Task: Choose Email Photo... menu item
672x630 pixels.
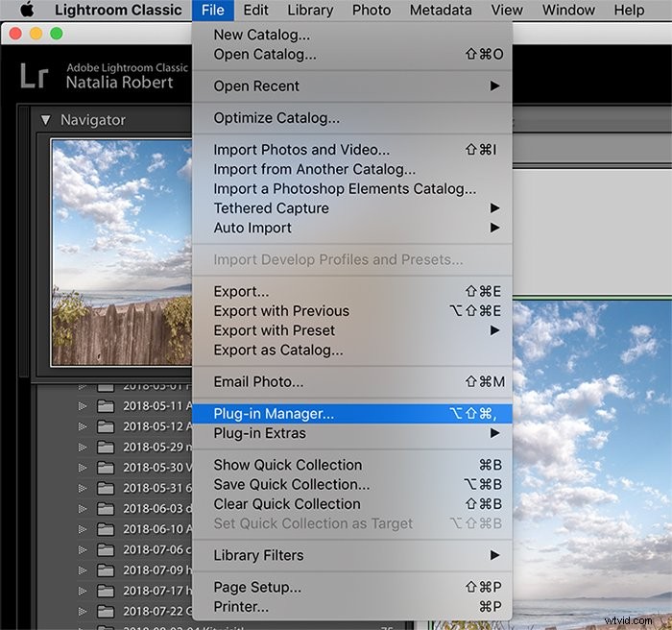Action: coord(352,381)
